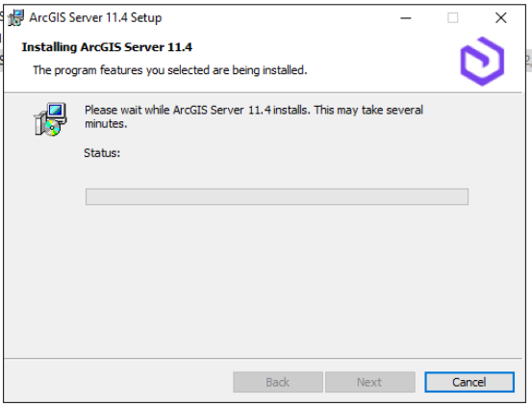The image size is (532, 406).
Task: Click the 'ArcGIS Server 11.4 Setup' window title
Action: coord(95,17)
